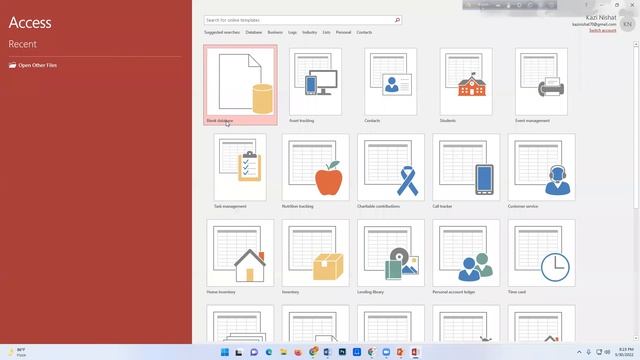The width and height of the screenshot is (640, 360).
Task: Open the weather widget on the taskbar
Action: point(17,352)
